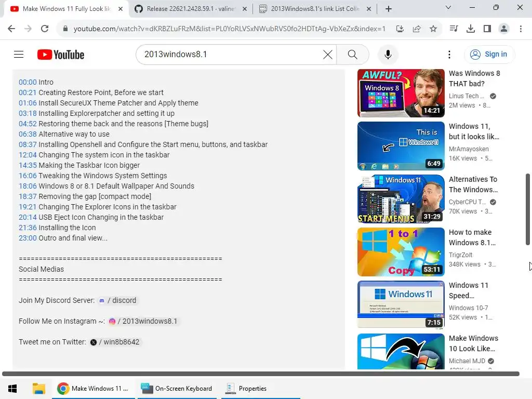This screenshot has height=399, width=532.
Task: Jump to timestamp 18:06
Action: coord(28,186)
